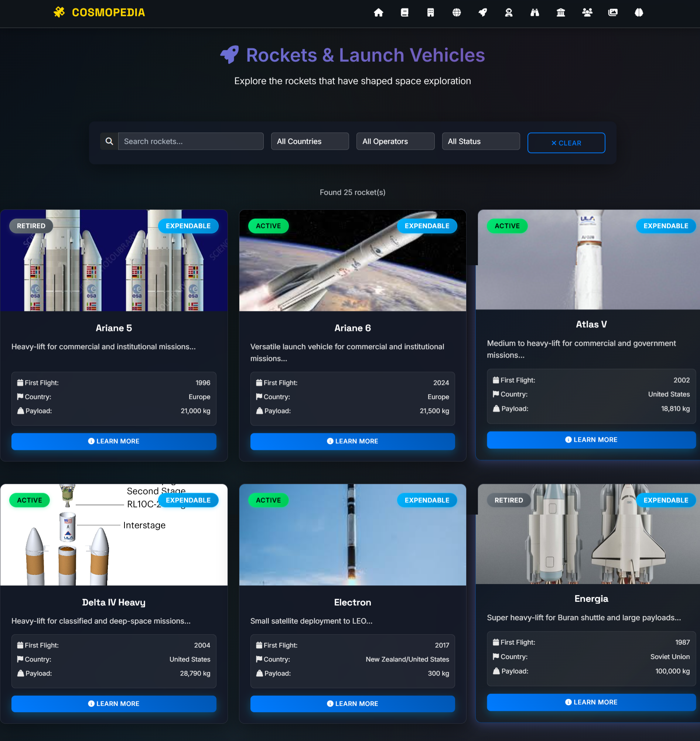Open the All Status dropdown
Screen dimensions: 700x741
481,141
